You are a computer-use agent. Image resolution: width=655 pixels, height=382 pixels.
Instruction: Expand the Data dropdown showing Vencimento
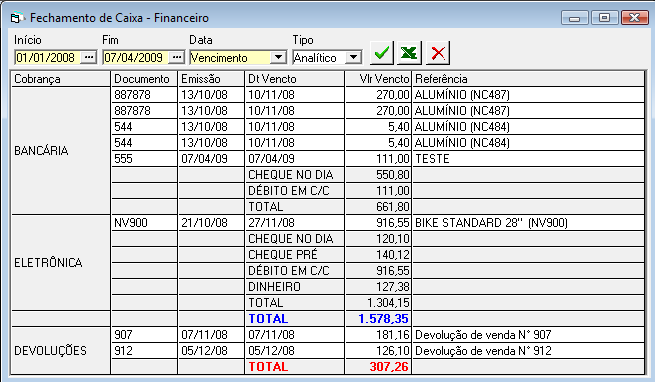[278, 57]
